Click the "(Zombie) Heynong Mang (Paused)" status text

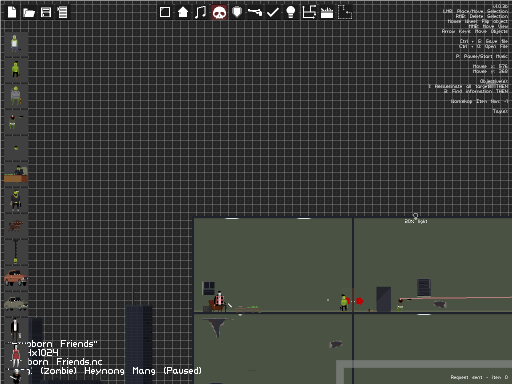tap(121, 371)
